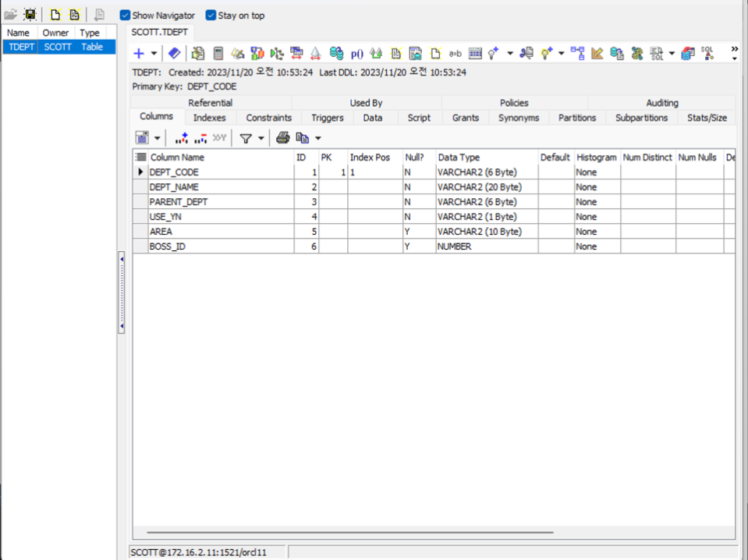
Task: Click the blue grid table icon in toolbar
Action: [475, 53]
